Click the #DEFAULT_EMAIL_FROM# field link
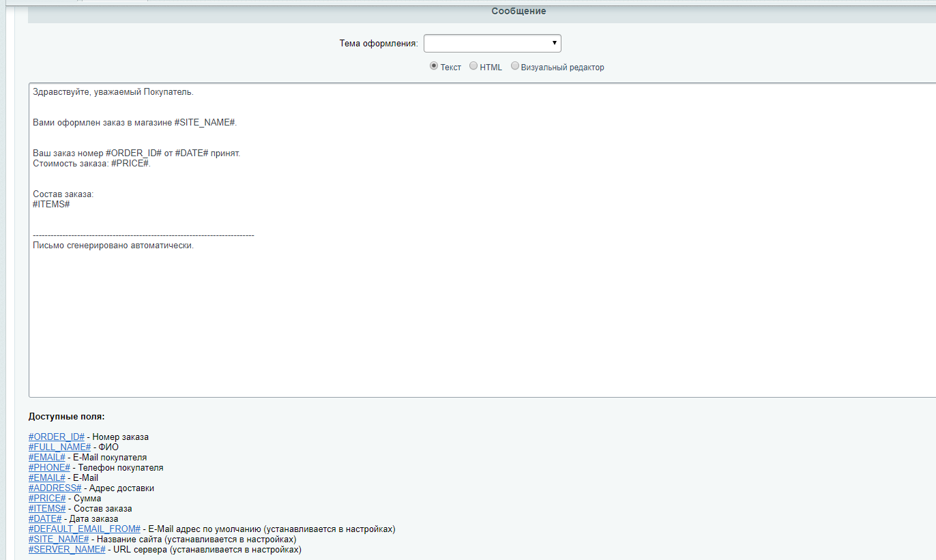936x560 pixels. (84, 529)
